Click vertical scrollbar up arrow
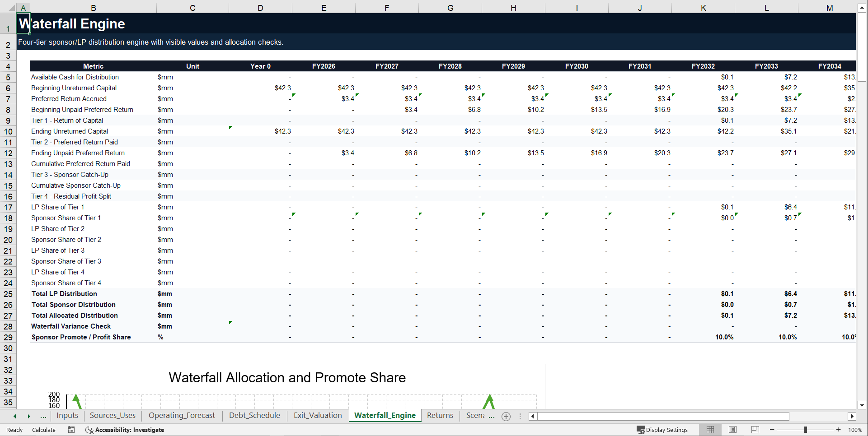This screenshot has height=436, width=868. (862, 8)
